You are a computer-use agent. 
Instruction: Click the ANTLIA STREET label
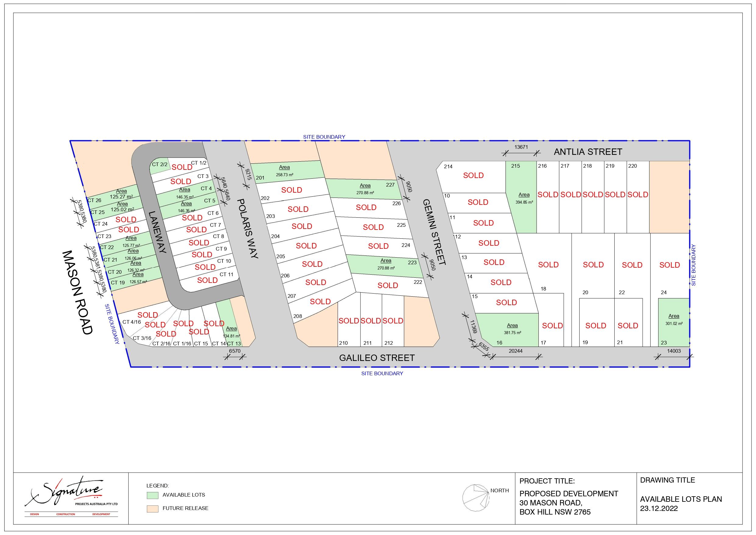[x=588, y=152]
